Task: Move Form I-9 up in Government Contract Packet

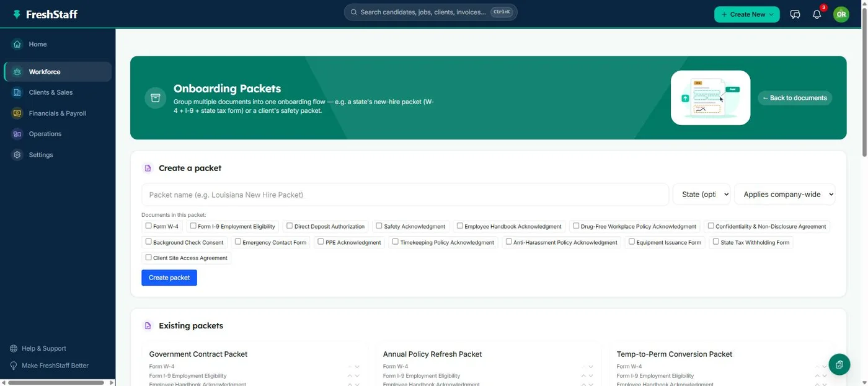Action: click(350, 376)
